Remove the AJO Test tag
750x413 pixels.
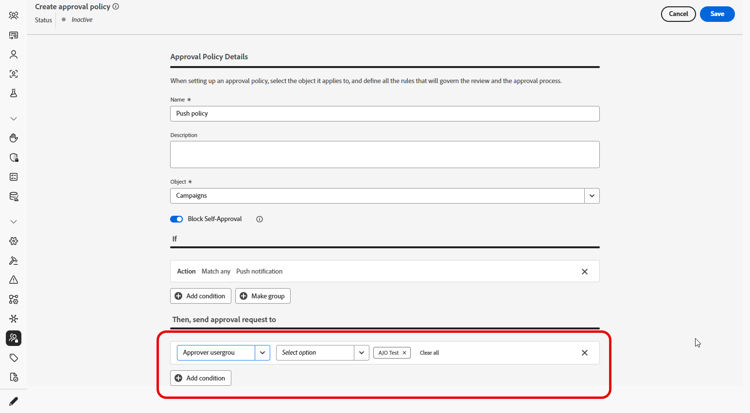point(405,353)
